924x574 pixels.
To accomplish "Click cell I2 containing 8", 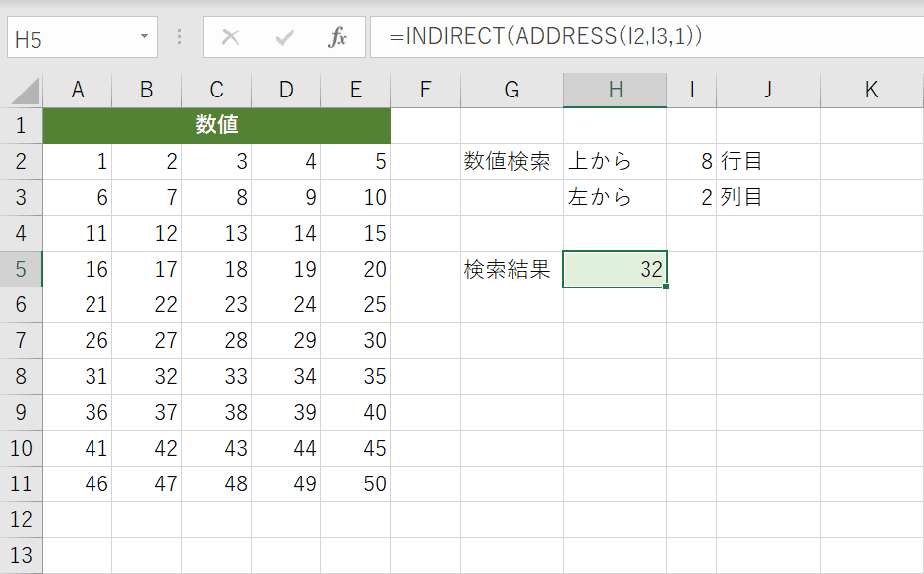I will [692, 161].
